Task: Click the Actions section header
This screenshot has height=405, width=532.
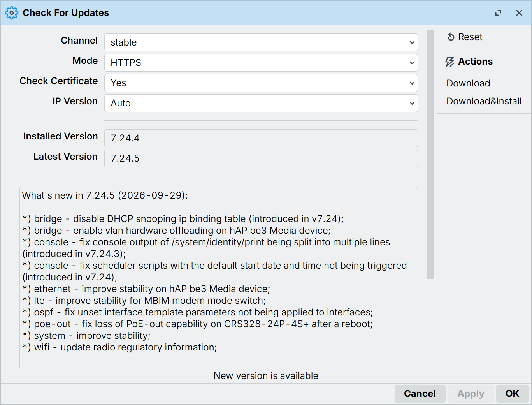Action: coord(469,62)
